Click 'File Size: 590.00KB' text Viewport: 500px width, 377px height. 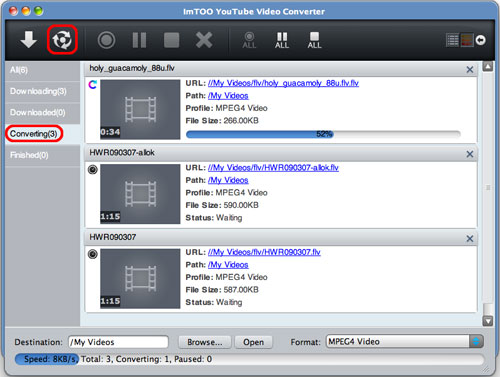222,206
